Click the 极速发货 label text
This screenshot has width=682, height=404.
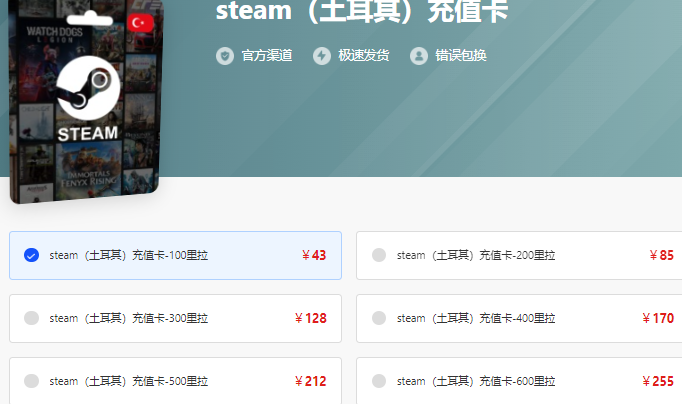pyautogui.click(x=364, y=56)
